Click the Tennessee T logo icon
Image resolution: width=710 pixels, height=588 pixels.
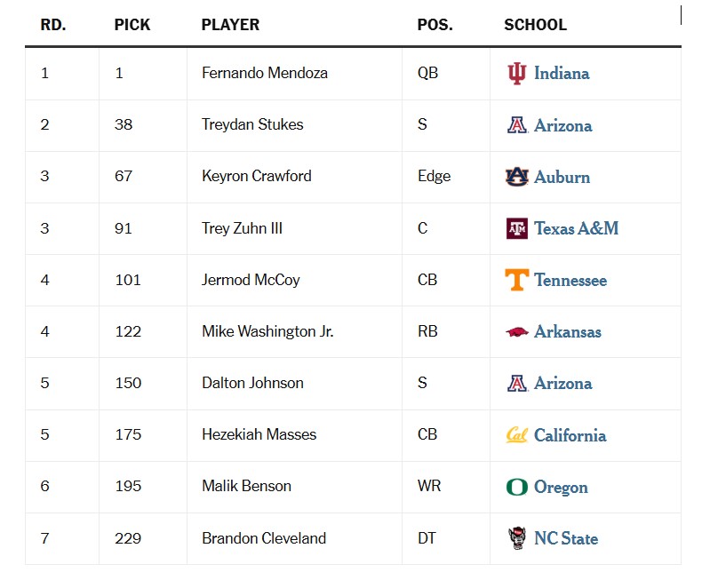tap(516, 280)
